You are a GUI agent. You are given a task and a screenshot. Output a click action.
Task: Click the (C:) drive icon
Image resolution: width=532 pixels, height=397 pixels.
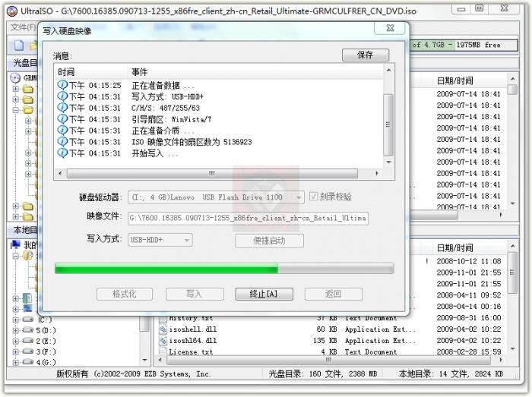(x=28, y=319)
